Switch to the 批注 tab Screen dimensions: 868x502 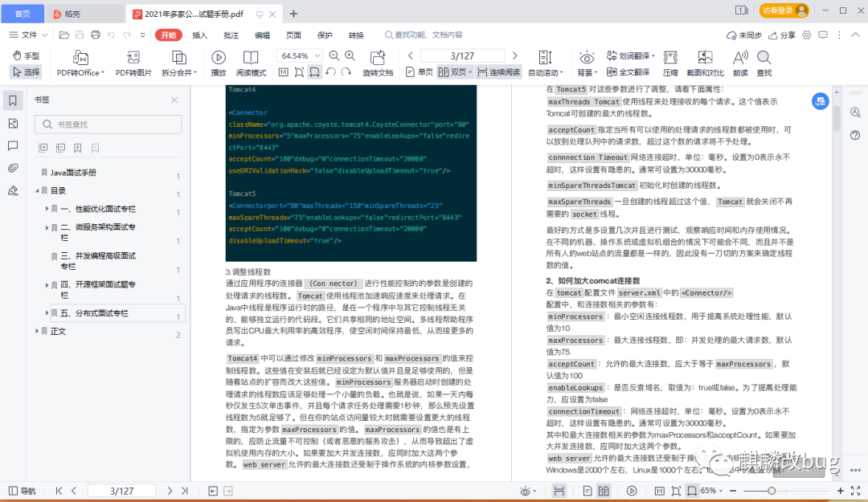[x=231, y=35]
